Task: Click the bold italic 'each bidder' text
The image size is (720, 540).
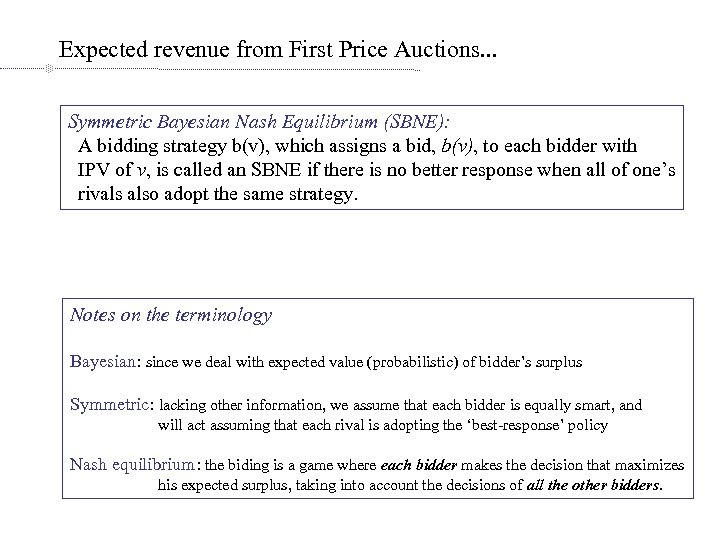Action: [x=419, y=465]
